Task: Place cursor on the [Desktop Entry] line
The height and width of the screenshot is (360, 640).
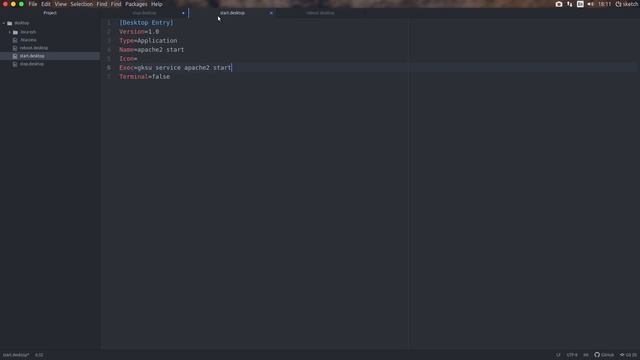Action: 146,23
